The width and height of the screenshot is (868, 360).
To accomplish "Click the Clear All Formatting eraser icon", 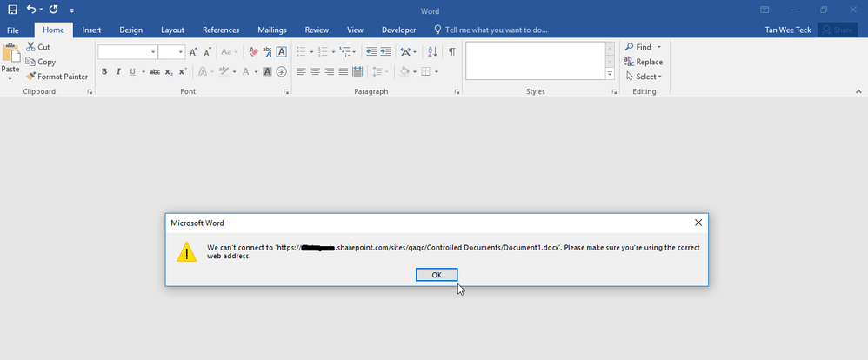I will [254, 52].
